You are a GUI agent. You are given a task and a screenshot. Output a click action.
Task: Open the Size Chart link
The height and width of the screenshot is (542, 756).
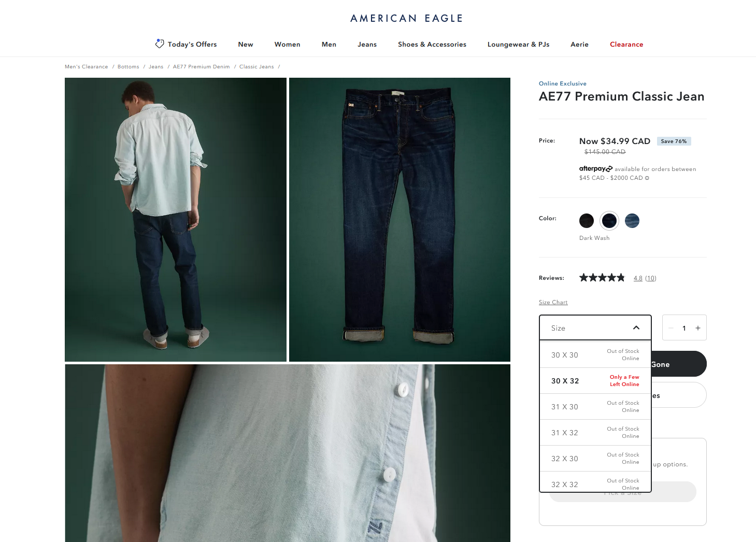[553, 302]
